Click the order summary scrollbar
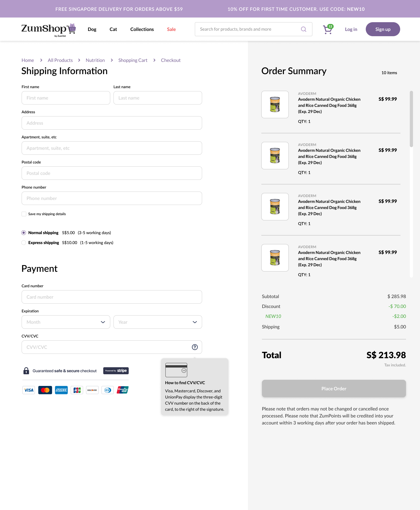420x510 pixels. click(411, 119)
